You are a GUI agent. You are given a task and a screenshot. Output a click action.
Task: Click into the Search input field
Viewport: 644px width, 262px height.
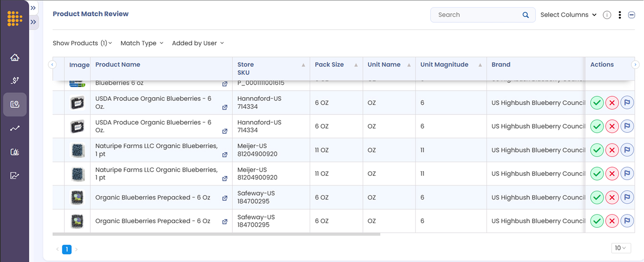pos(477,15)
